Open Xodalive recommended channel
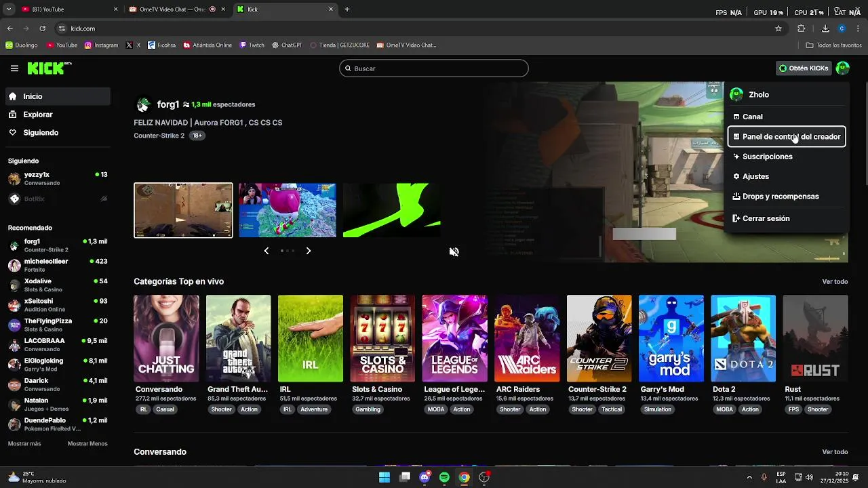The image size is (868, 488). [x=58, y=285]
